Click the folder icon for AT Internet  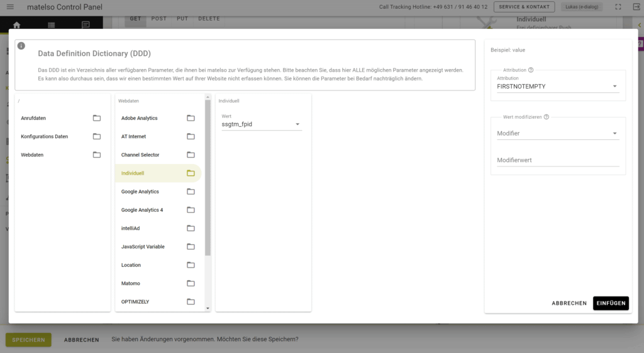(x=191, y=136)
